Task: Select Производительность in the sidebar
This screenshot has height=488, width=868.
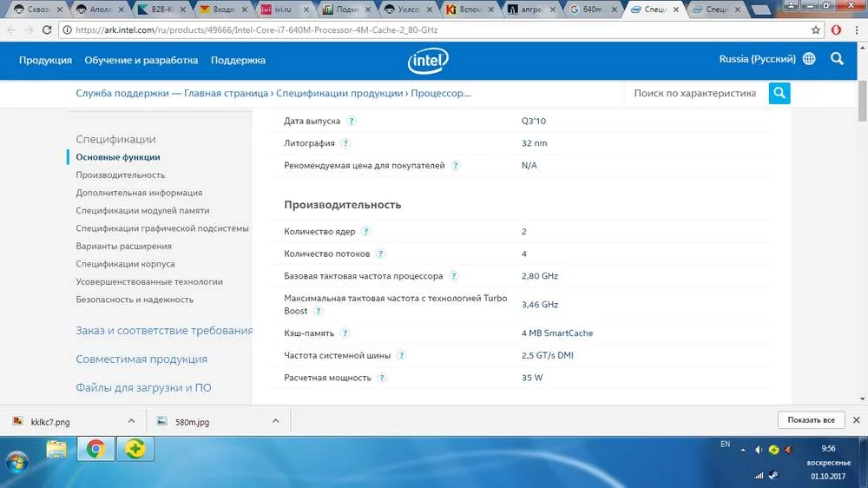Action: [120, 175]
